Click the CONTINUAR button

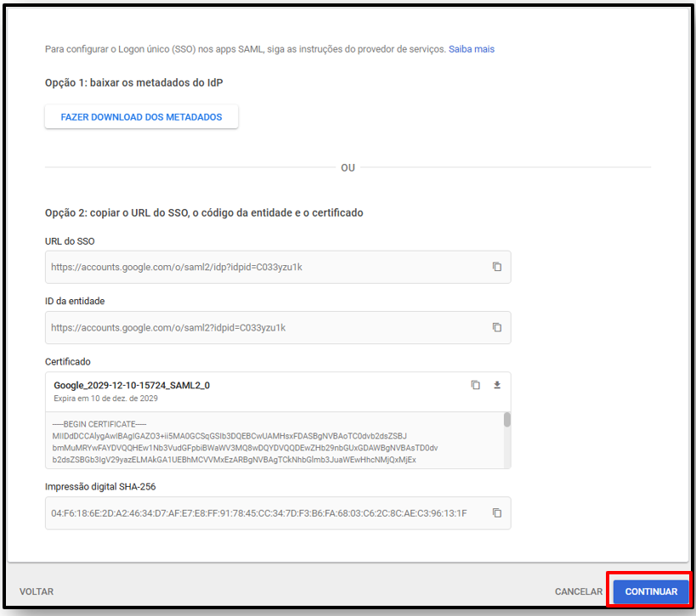(651, 591)
